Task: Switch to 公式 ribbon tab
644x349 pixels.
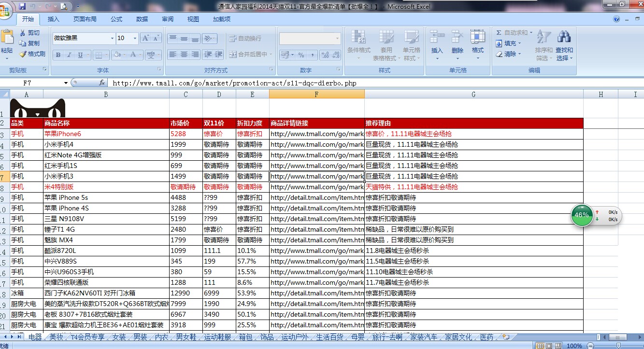Action: tap(116, 19)
